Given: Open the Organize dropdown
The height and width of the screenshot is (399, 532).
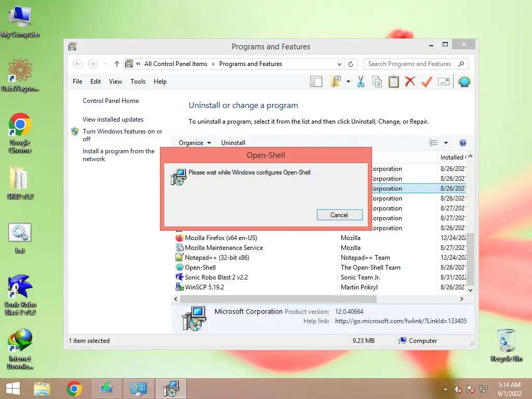Looking at the screenshot, I should (x=195, y=143).
